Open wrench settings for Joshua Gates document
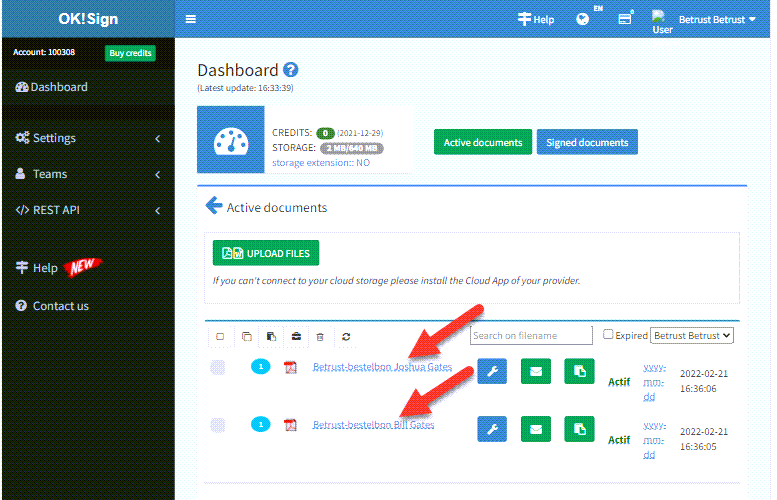 (x=492, y=371)
